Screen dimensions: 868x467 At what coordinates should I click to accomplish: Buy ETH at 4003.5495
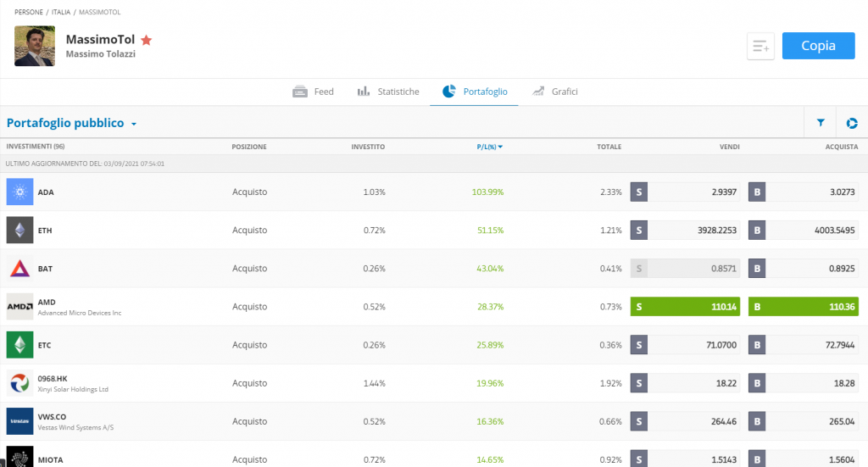(x=804, y=231)
